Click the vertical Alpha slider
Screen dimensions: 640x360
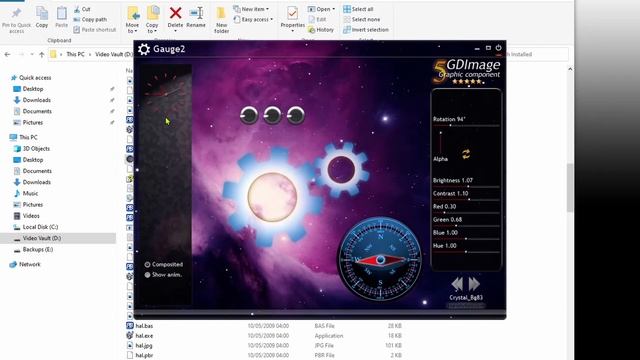click(440, 143)
